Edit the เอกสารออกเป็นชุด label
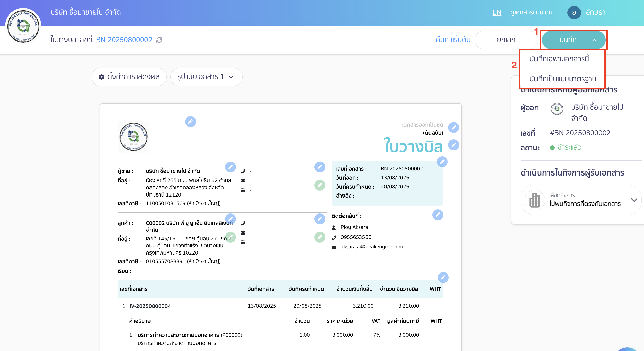 point(454,127)
